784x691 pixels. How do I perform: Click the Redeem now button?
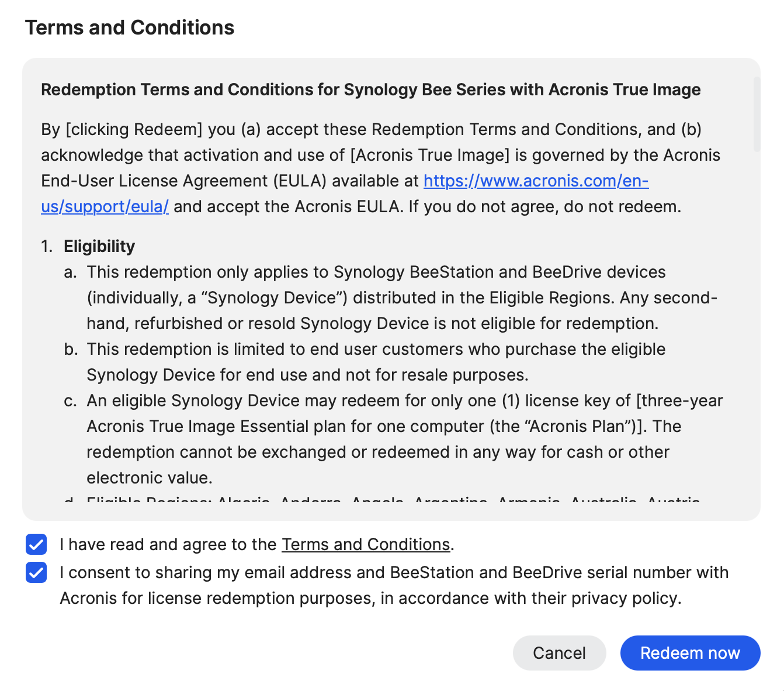690,653
